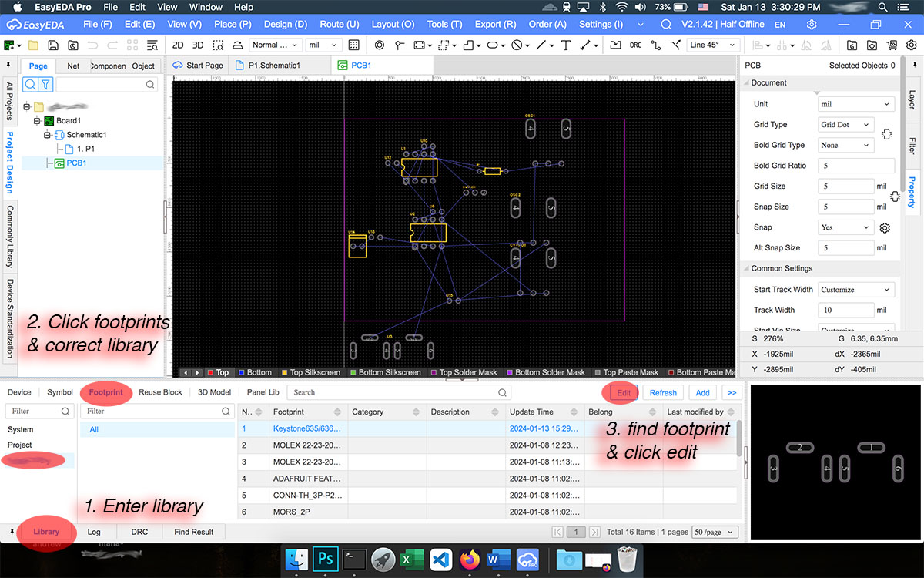Select the MORS_2P footprint row

[488, 512]
